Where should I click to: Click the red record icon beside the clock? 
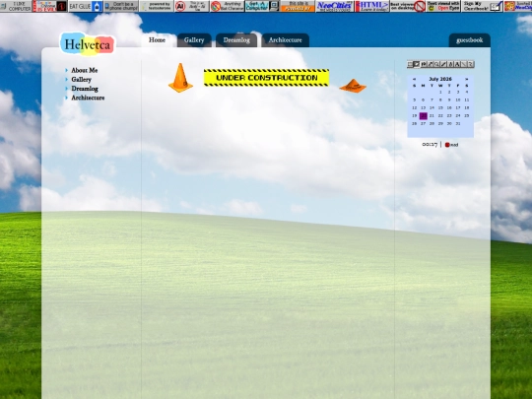[x=447, y=145]
